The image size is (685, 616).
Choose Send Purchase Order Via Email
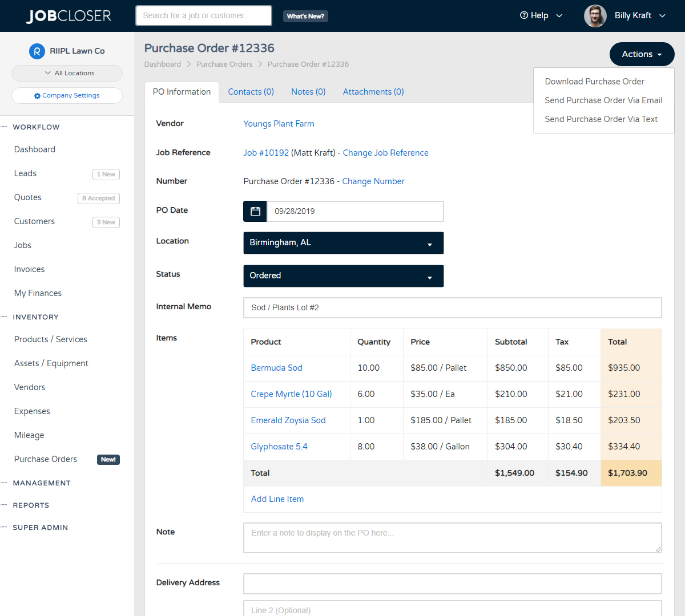[x=603, y=100]
